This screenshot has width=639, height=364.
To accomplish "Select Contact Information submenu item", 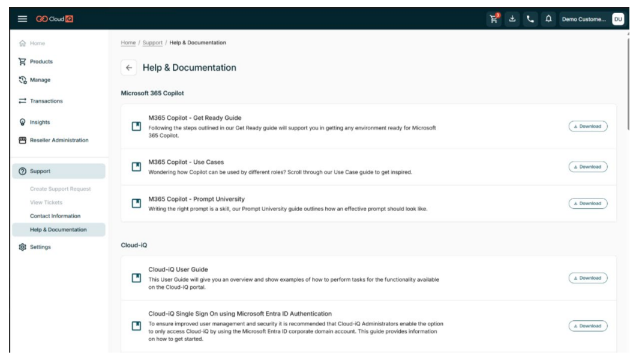I will point(55,216).
